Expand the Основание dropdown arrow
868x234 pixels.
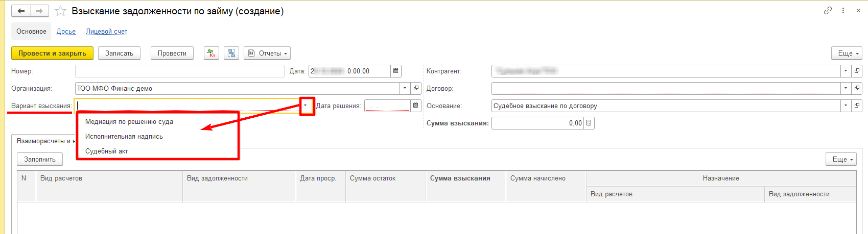click(846, 106)
